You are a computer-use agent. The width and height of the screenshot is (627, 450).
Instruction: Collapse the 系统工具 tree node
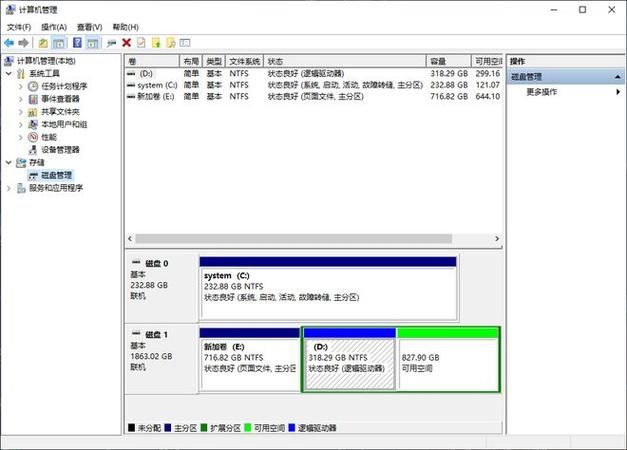point(10,74)
